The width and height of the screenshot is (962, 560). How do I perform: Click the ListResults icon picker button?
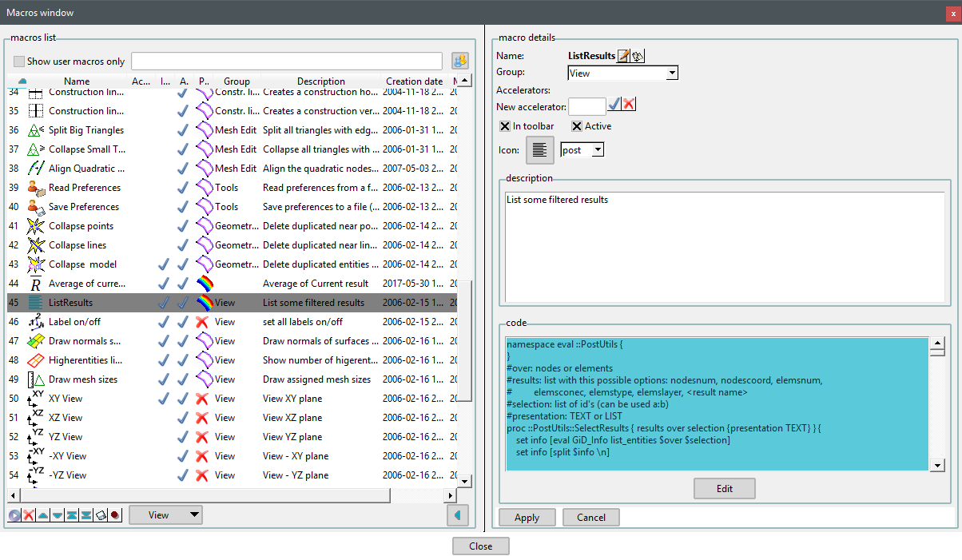coord(539,149)
